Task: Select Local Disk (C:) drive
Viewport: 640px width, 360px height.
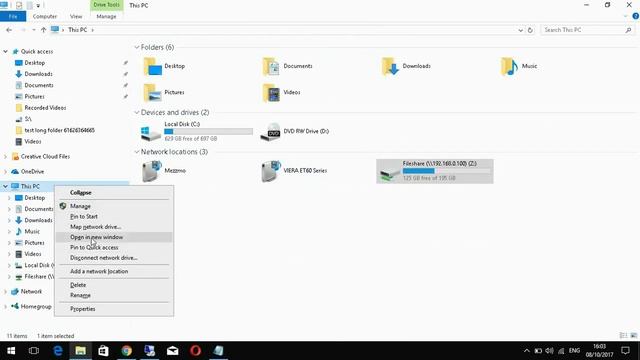Action: pyautogui.click(x=197, y=131)
